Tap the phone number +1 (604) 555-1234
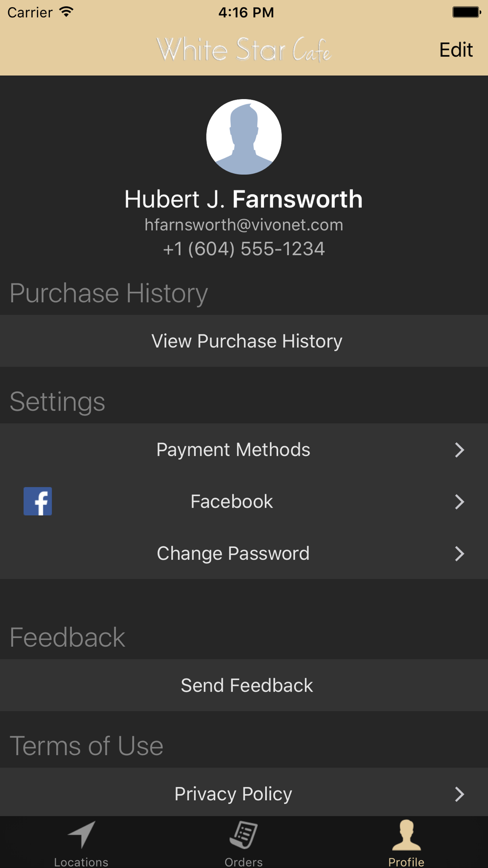The width and height of the screenshot is (488, 868). tap(244, 249)
